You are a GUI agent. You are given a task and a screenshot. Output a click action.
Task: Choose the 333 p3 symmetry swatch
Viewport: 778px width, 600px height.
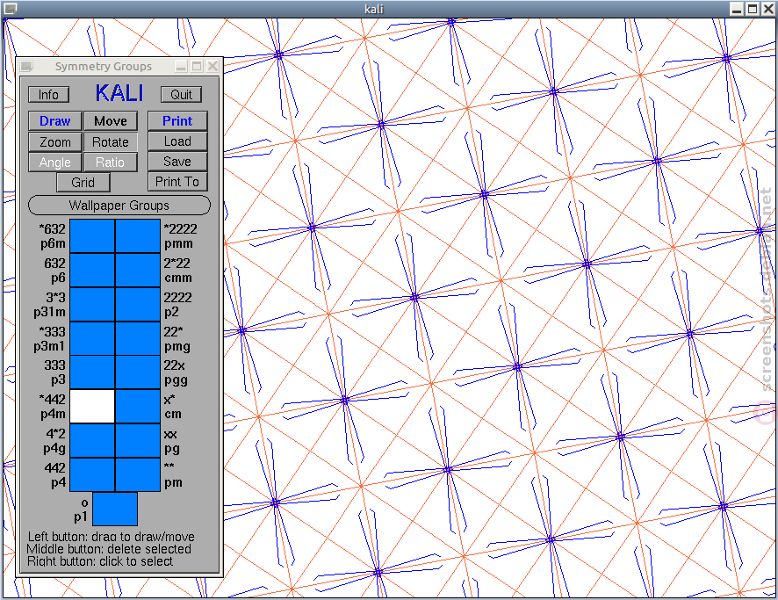pyautogui.click(x=92, y=373)
